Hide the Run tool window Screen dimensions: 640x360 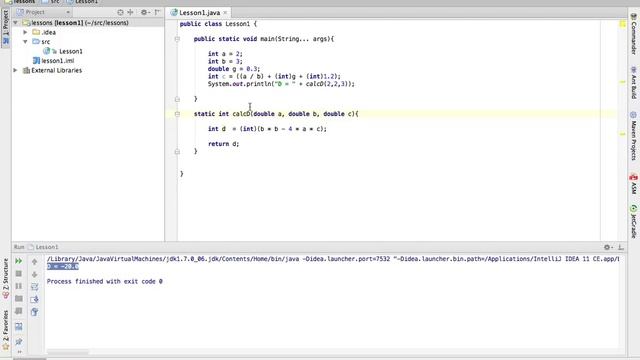point(621,247)
